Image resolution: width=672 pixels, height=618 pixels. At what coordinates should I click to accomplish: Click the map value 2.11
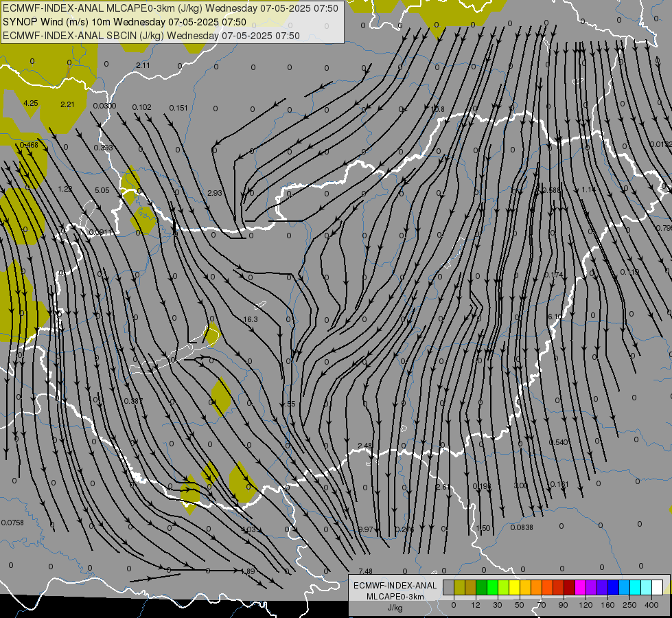pos(143,65)
